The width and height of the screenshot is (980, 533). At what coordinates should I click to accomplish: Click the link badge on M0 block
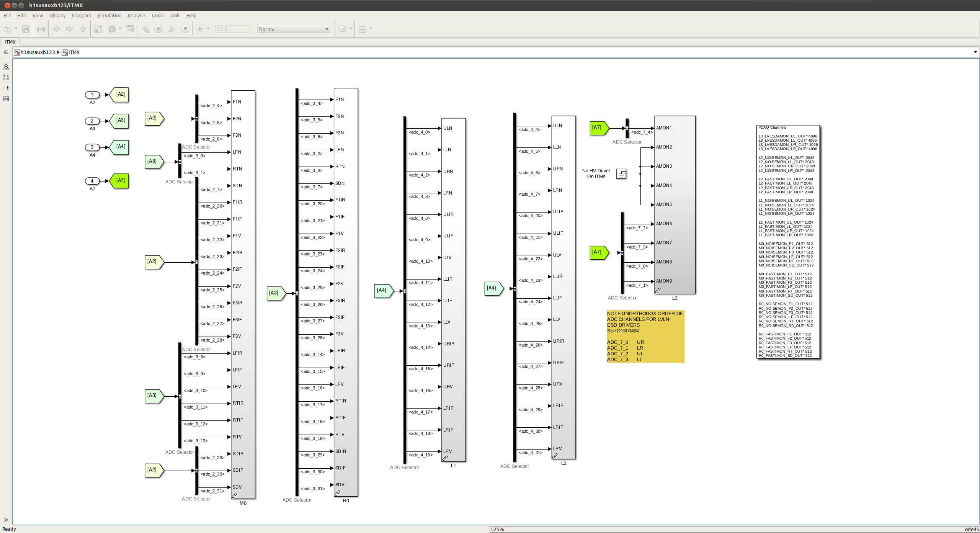click(235, 495)
